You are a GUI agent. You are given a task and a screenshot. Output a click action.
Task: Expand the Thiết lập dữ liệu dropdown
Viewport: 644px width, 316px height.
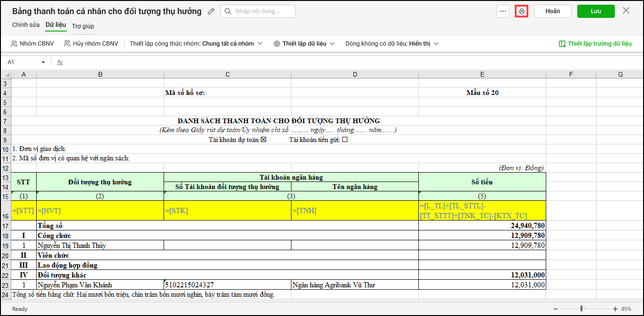(x=333, y=44)
